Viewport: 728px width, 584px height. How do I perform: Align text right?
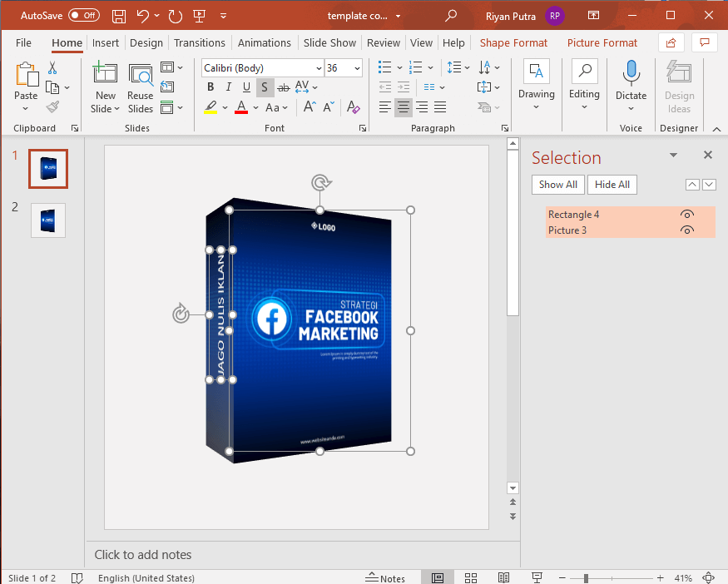422,107
